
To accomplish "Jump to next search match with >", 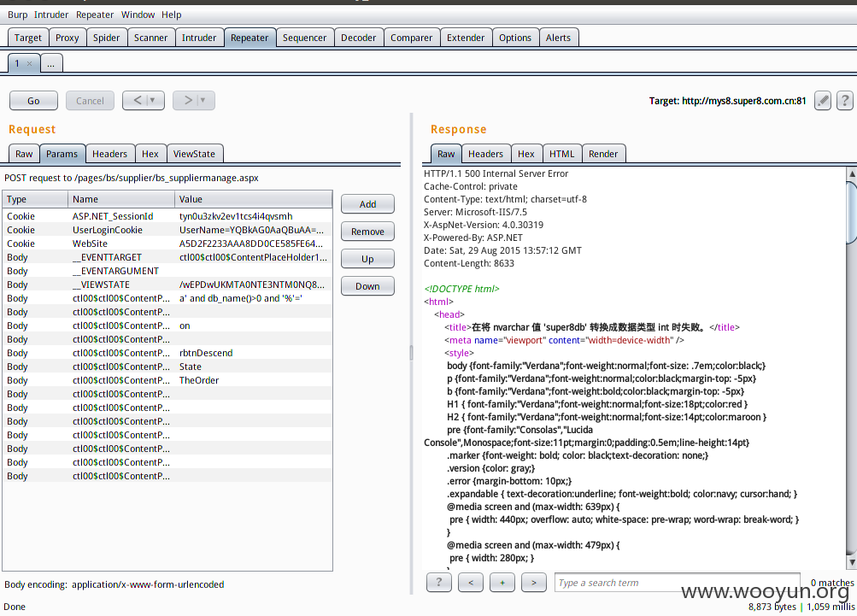I will tap(534, 583).
